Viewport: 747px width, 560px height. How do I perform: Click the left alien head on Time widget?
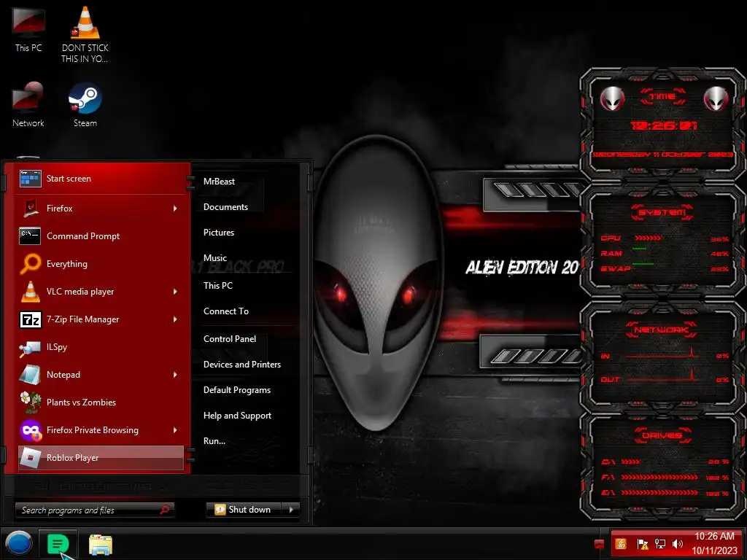pyautogui.click(x=612, y=99)
